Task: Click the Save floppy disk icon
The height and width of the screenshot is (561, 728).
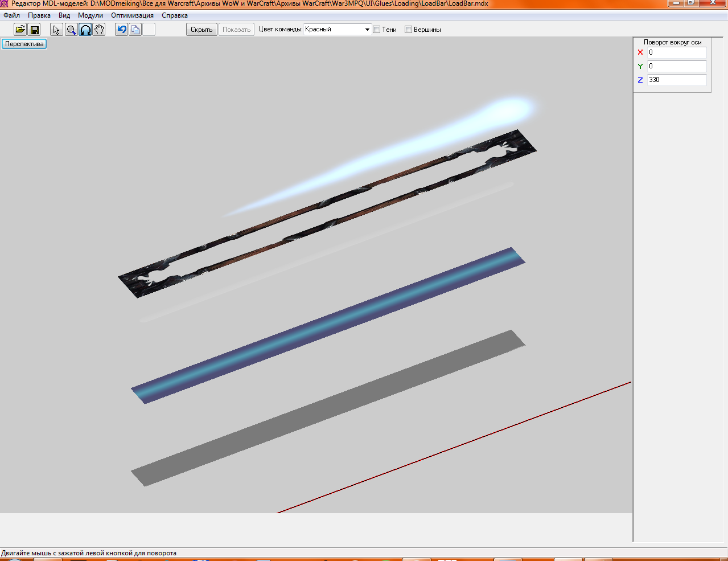Action: [x=34, y=30]
